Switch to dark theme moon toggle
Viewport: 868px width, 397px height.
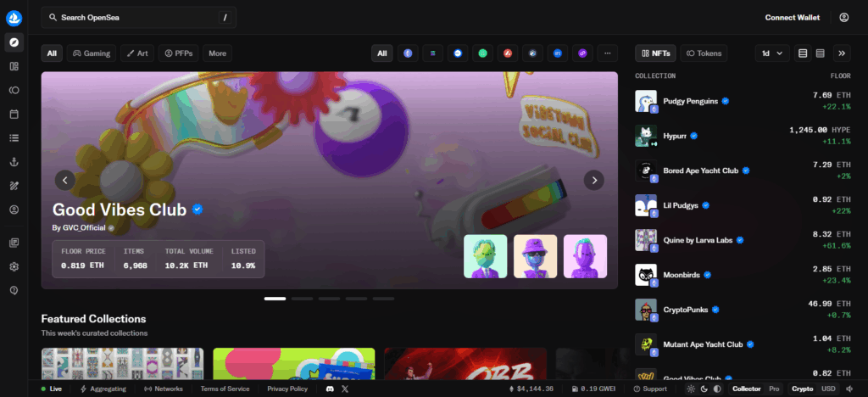(705, 389)
